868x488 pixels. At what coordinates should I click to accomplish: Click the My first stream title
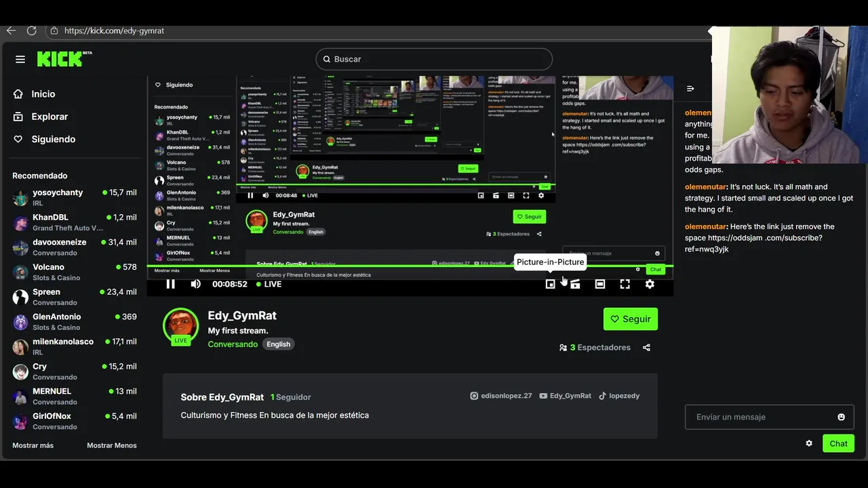tap(238, 331)
